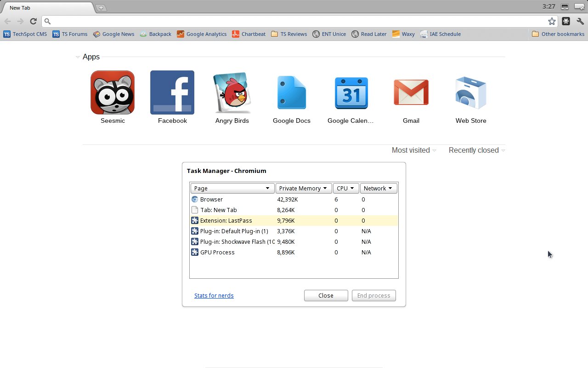Image resolution: width=588 pixels, height=368 pixels.
Task: Click the Browser CPU value 6
Action: coord(336,199)
